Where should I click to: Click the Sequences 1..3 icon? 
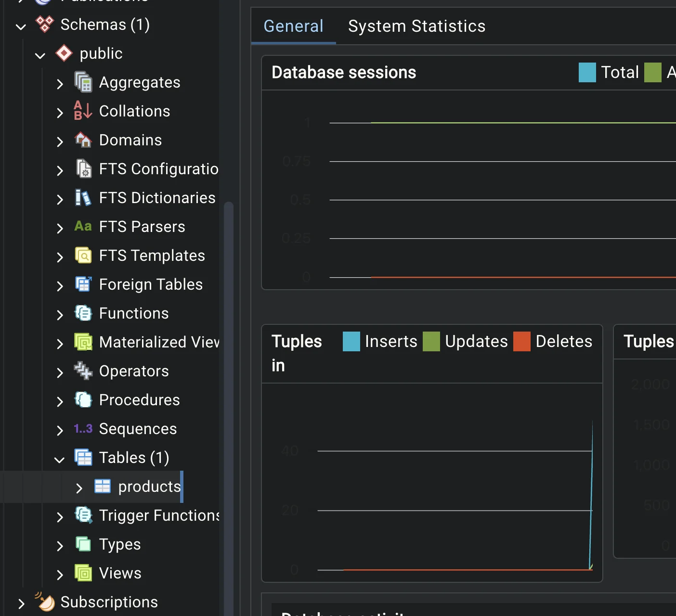tap(83, 428)
